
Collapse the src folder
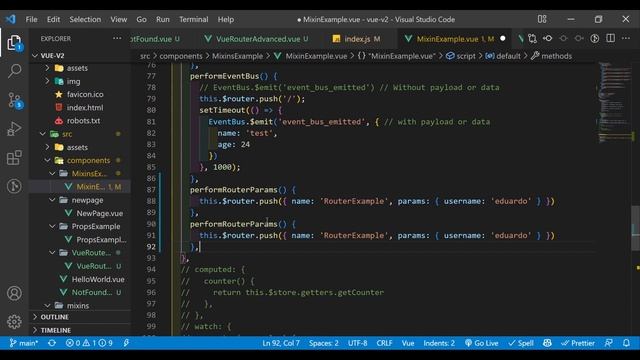42,133
